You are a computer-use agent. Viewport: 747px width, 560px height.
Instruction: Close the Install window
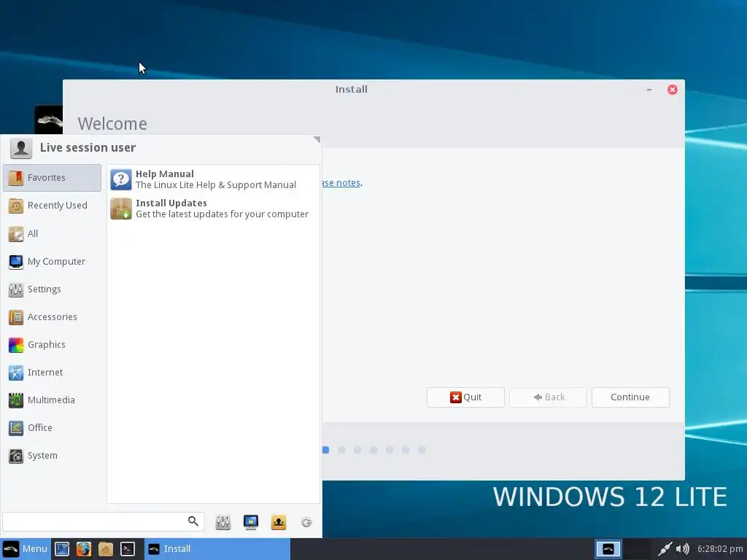[672, 90]
